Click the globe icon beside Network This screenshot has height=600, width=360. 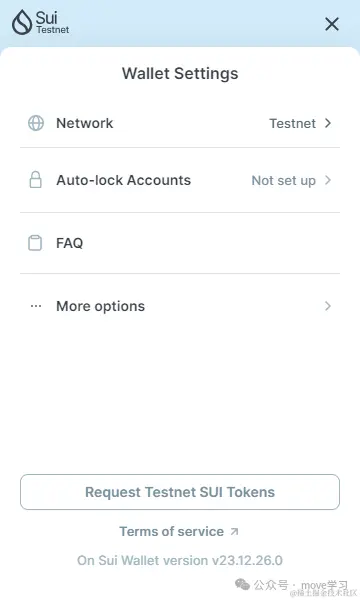pyautogui.click(x=36, y=123)
